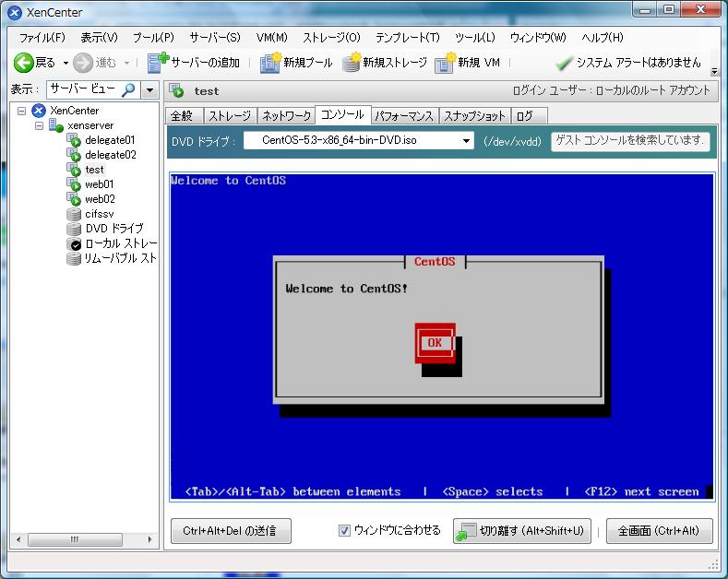Screen dimensions: 728x579
Task: Switch to the ログ tab
Action: 530,116
